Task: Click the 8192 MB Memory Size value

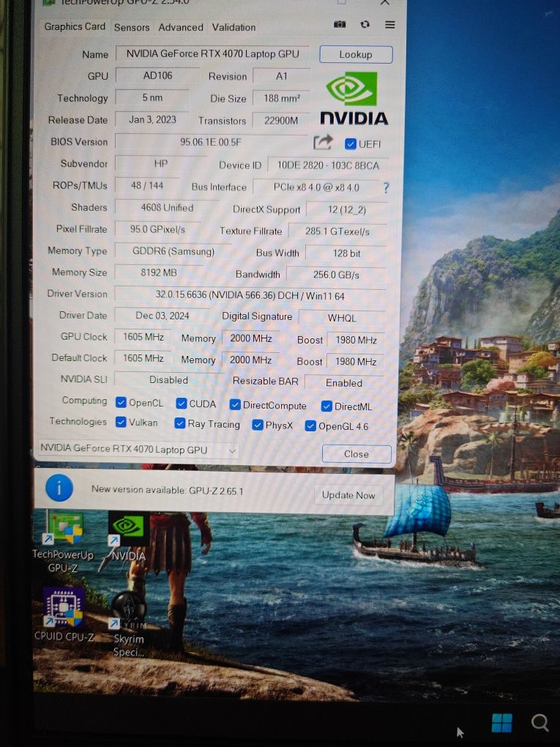Action: (159, 272)
